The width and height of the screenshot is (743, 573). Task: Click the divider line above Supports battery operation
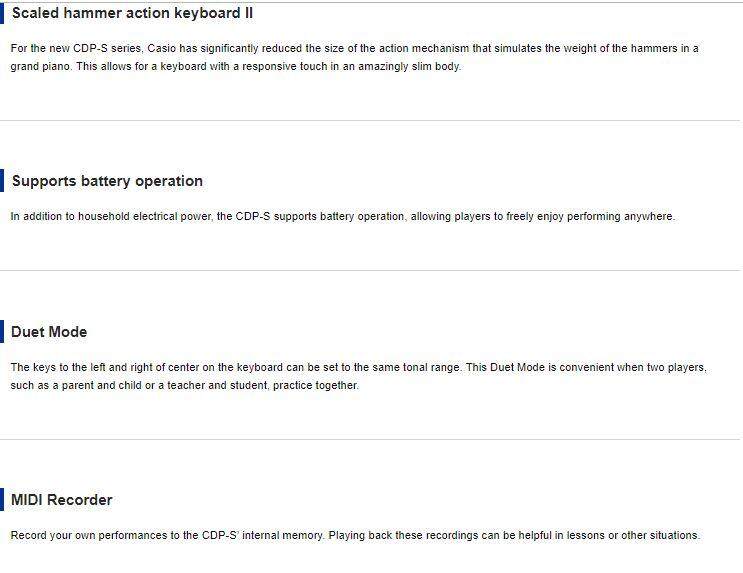(371, 120)
